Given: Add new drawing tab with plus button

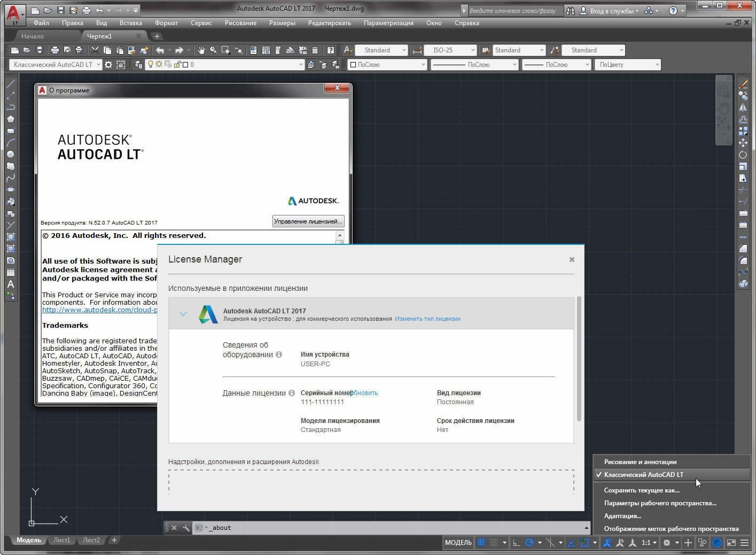Looking at the screenshot, I should 157,36.
